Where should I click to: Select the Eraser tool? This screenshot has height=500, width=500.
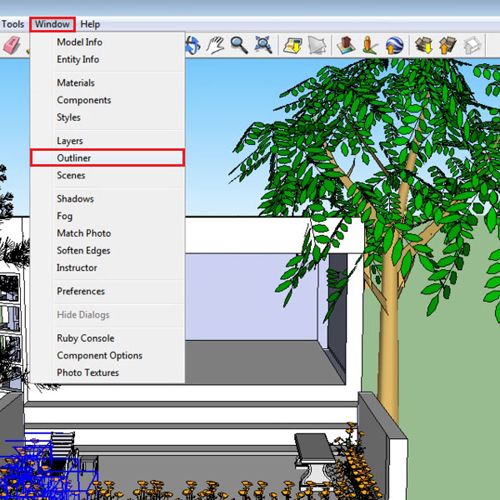click(12, 45)
